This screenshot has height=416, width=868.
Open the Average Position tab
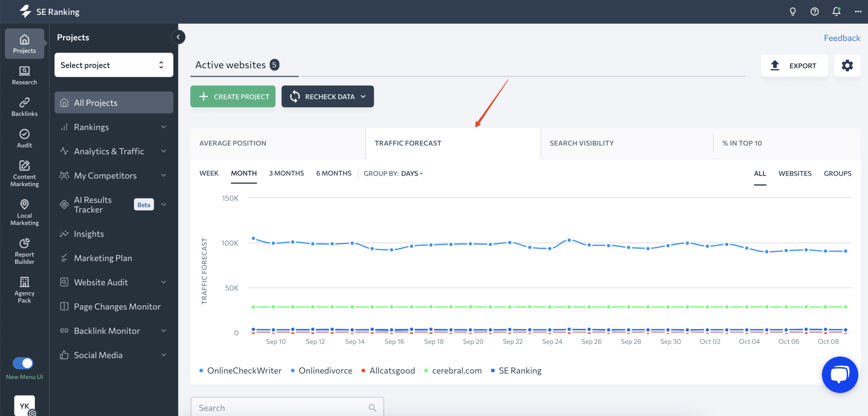(232, 143)
